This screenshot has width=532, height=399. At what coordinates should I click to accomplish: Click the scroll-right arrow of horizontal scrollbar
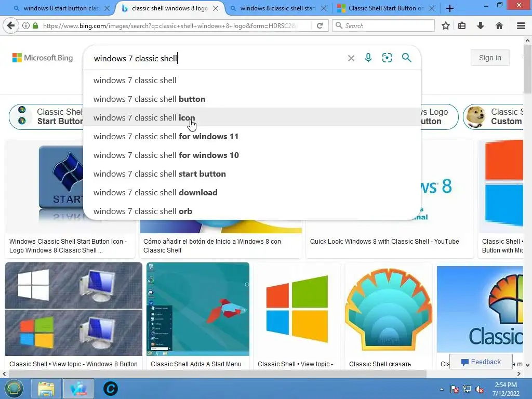tap(519, 374)
